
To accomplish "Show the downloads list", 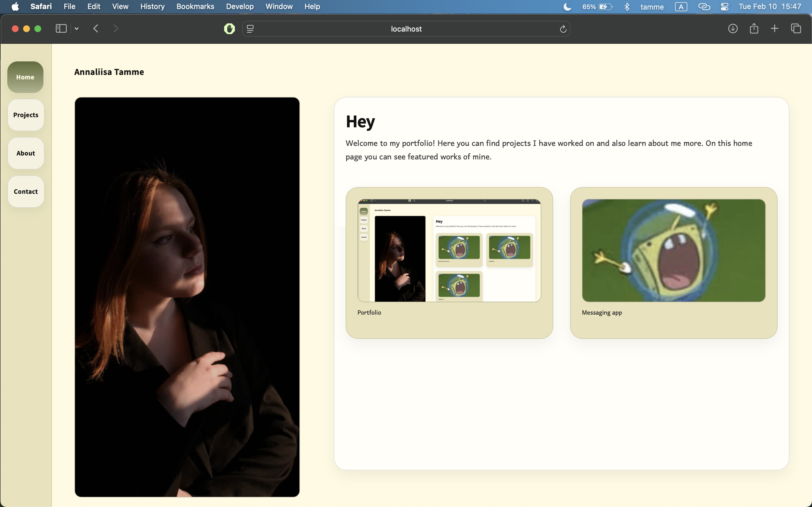I will pyautogui.click(x=733, y=28).
